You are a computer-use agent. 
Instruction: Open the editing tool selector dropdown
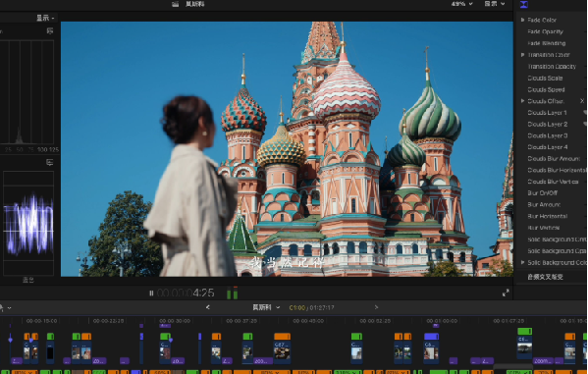5,308
